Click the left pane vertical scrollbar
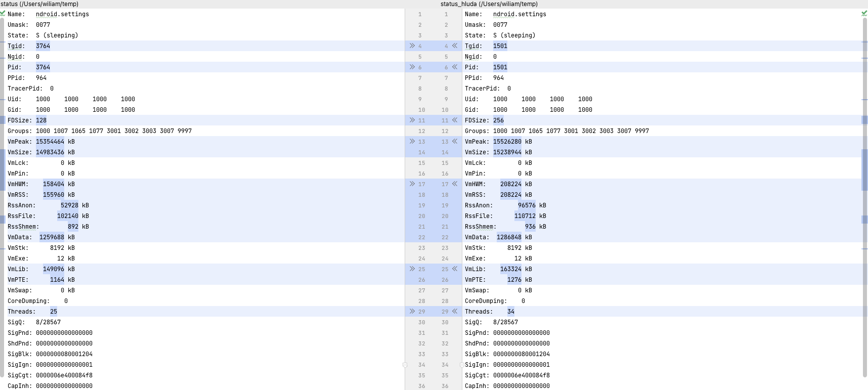This screenshot has width=868, height=390. 2,197
